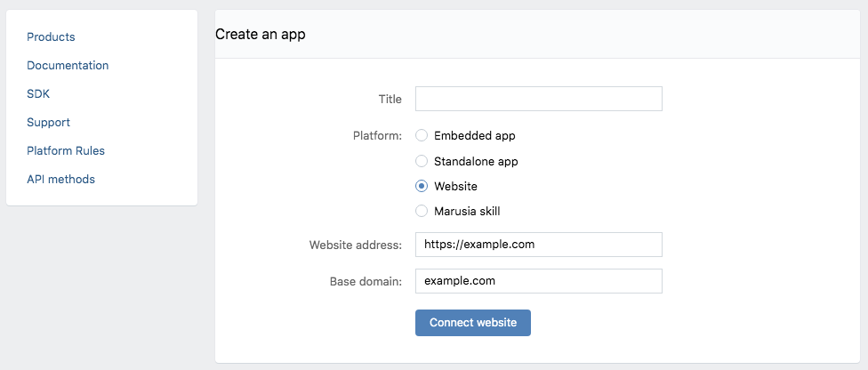Click the 'Base domain:' label
The image size is (868, 370).
(366, 281)
